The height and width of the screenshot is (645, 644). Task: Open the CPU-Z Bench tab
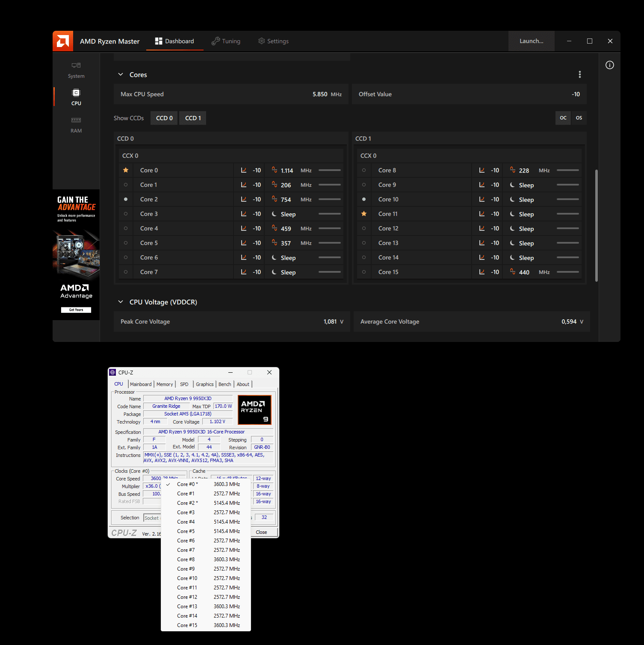pos(225,384)
